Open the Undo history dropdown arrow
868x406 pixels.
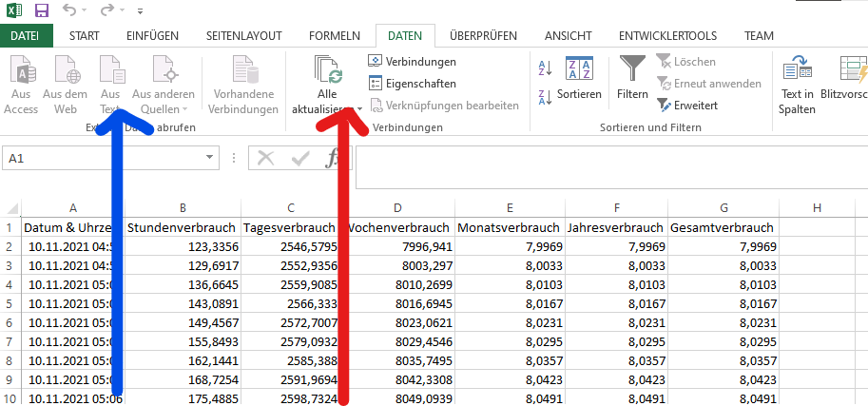[85, 10]
